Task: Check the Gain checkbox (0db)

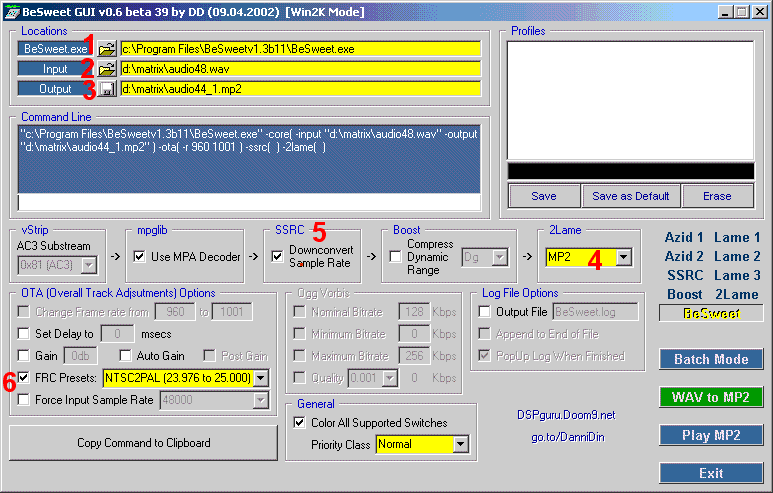Action: pyautogui.click(x=23, y=355)
